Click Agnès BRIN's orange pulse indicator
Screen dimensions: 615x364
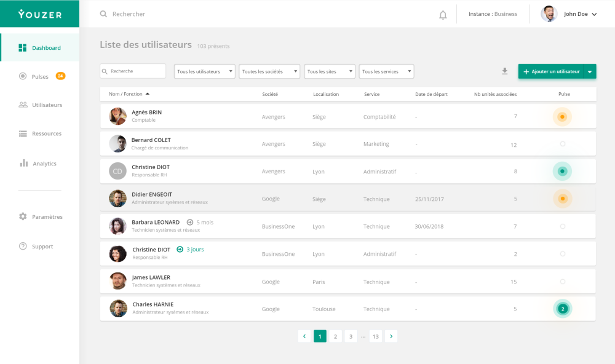coord(562,116)
